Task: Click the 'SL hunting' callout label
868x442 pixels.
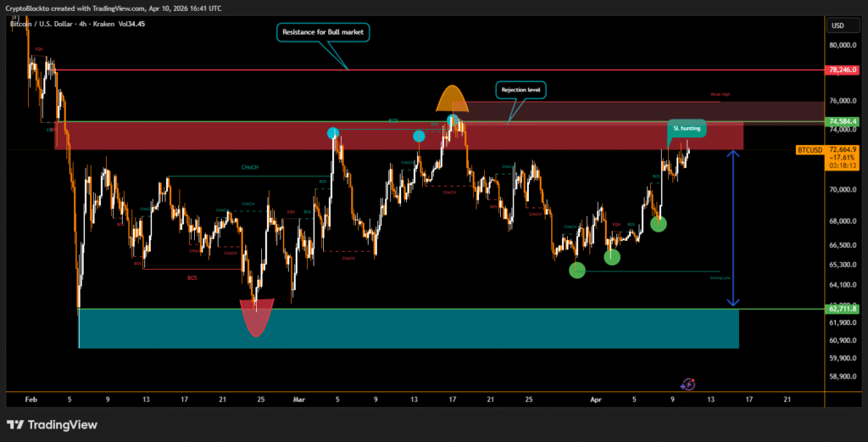Action: (x=686, y=128)
